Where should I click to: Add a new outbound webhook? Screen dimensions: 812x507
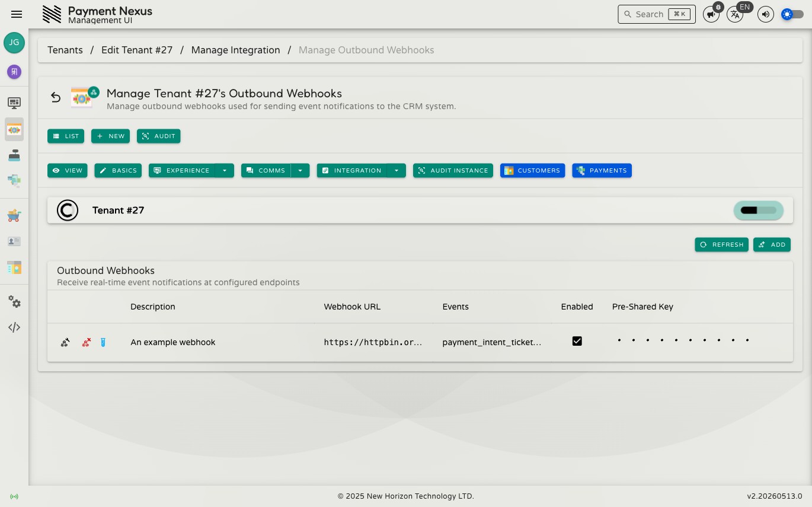point(772,244)
